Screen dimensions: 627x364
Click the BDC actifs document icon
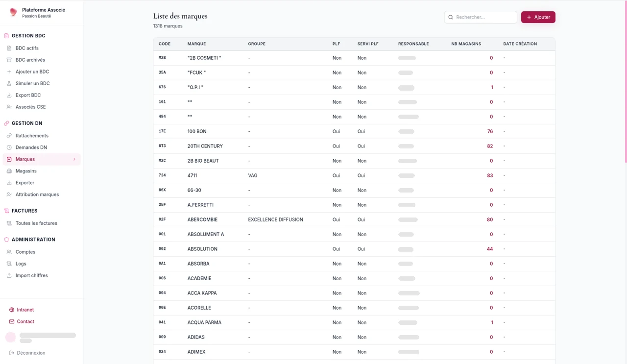click(x=9, y=48)
